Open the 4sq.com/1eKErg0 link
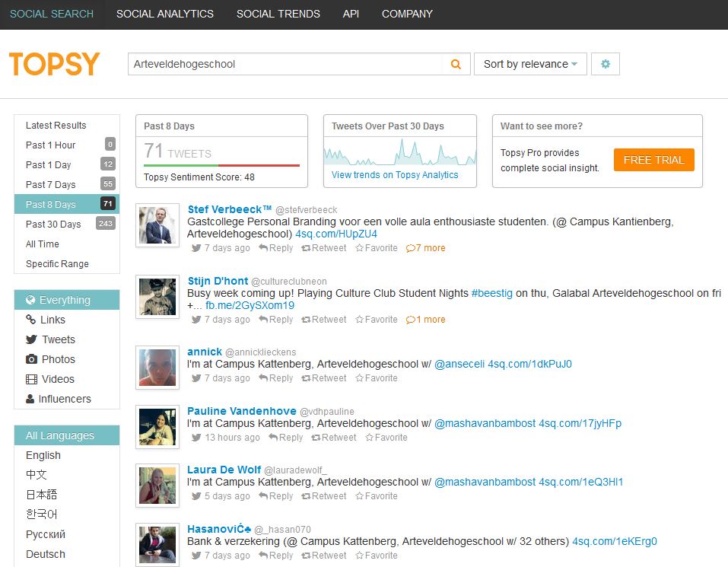The height and width of the screenshot is (567, 728). 614,541
